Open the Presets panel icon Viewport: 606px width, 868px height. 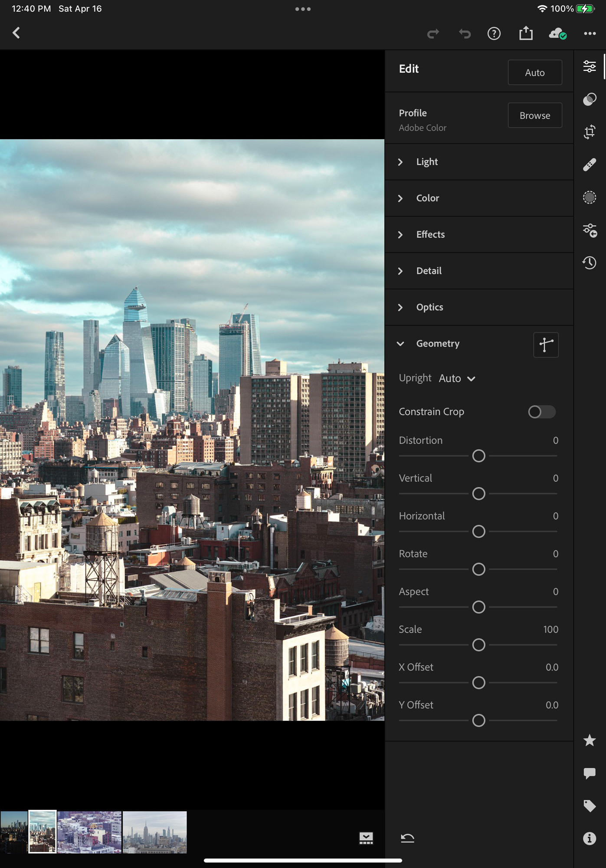point(589,99)
